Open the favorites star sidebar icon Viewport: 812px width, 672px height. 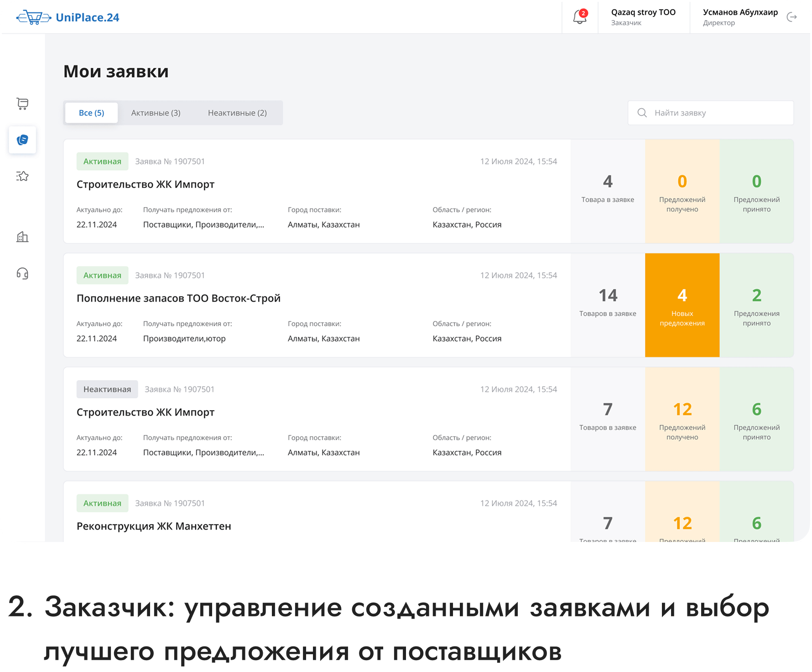pos(22,176)
